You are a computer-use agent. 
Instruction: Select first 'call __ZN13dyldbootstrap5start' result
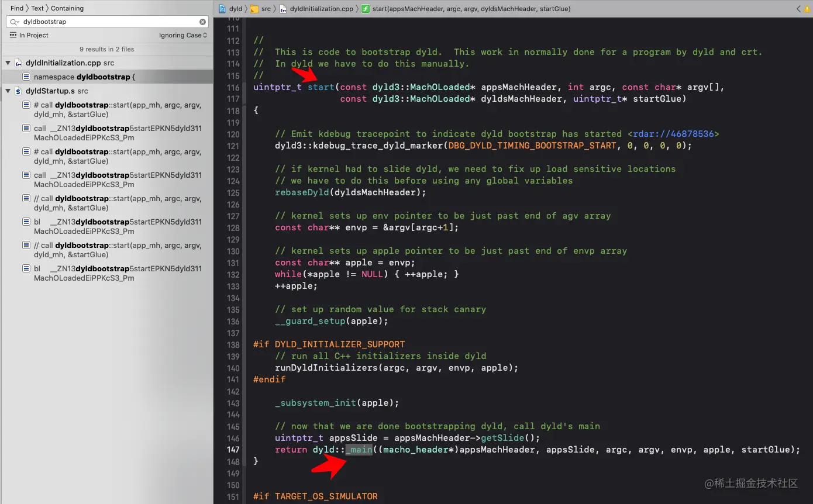(x=107, y=133)
